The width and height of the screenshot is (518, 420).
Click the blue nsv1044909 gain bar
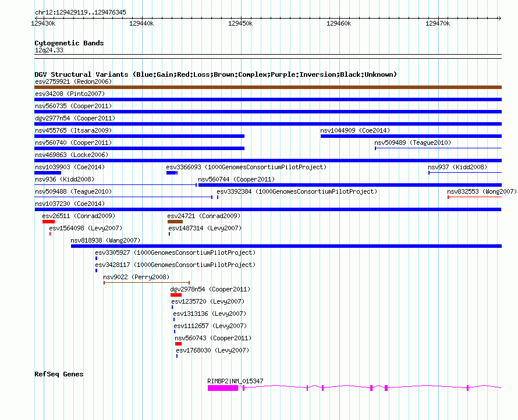coord(411,136)
